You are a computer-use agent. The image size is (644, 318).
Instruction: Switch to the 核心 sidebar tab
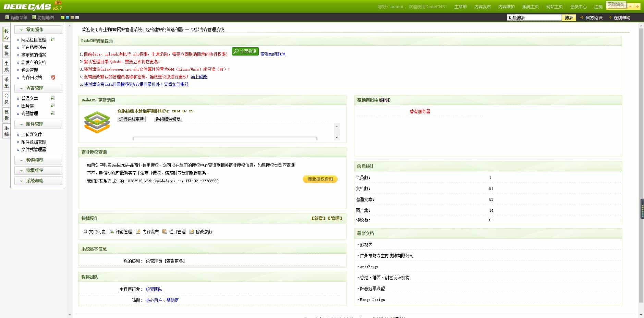7,34
